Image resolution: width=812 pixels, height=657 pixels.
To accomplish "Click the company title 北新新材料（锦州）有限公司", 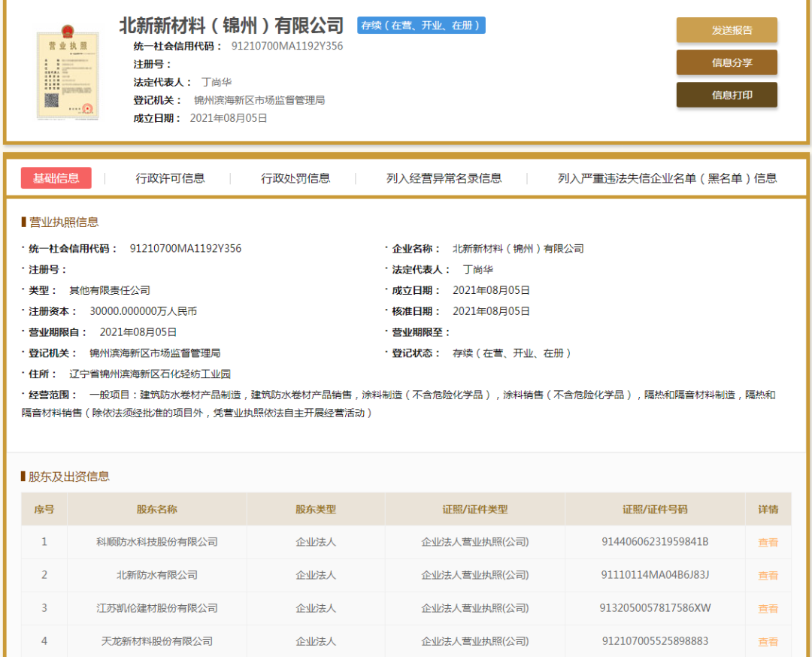I will pyautogui.click(x=232, y=26).
